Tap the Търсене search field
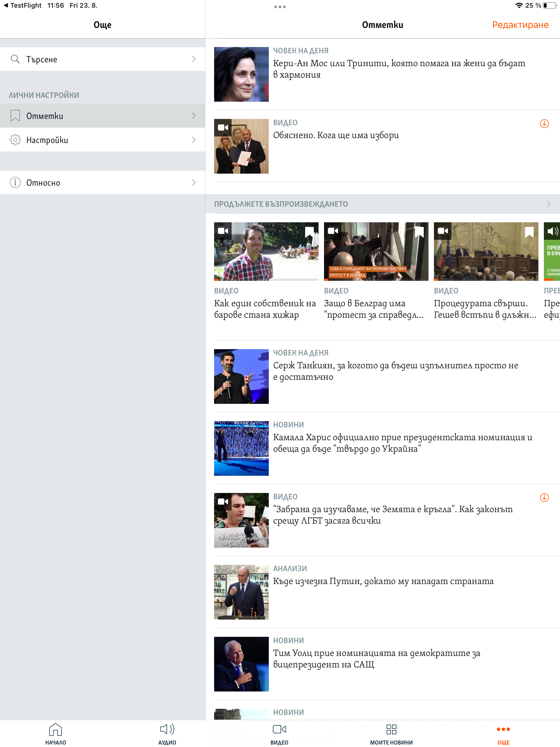 103,59
